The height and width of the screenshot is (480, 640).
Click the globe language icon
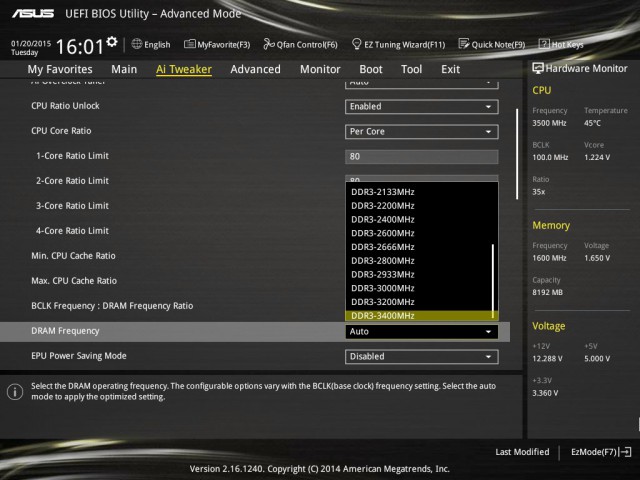137,44
